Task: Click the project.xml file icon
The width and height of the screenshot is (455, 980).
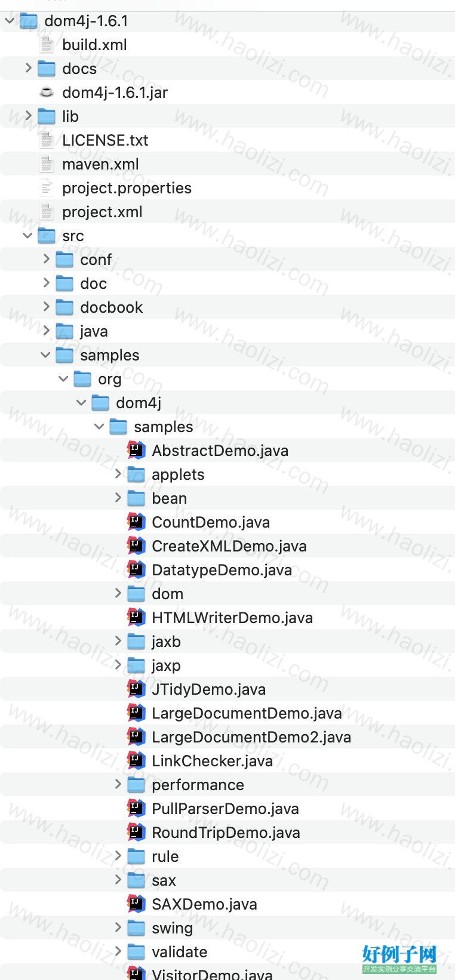Action: (47, 212)
